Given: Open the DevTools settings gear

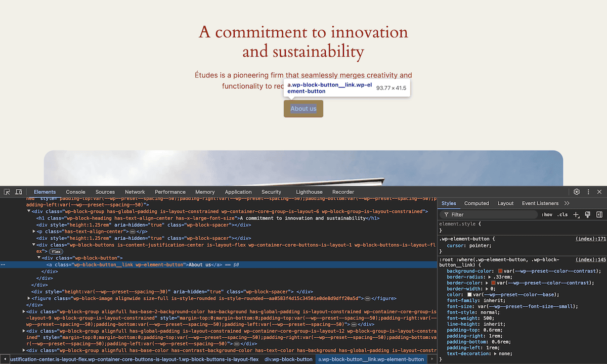Looking at the screenshot, I should pyautogui.click(x=576, y=192).
